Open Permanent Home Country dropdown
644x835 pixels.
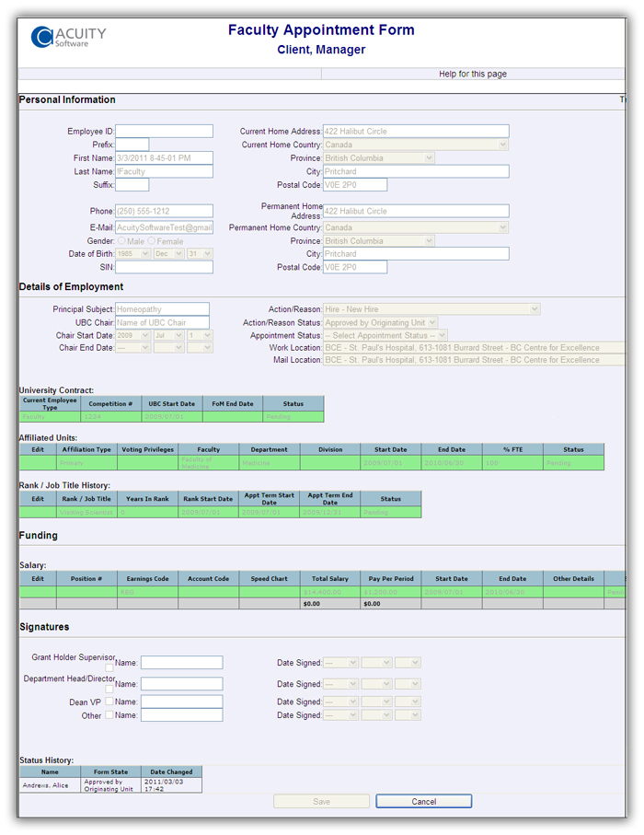[416, 227]
